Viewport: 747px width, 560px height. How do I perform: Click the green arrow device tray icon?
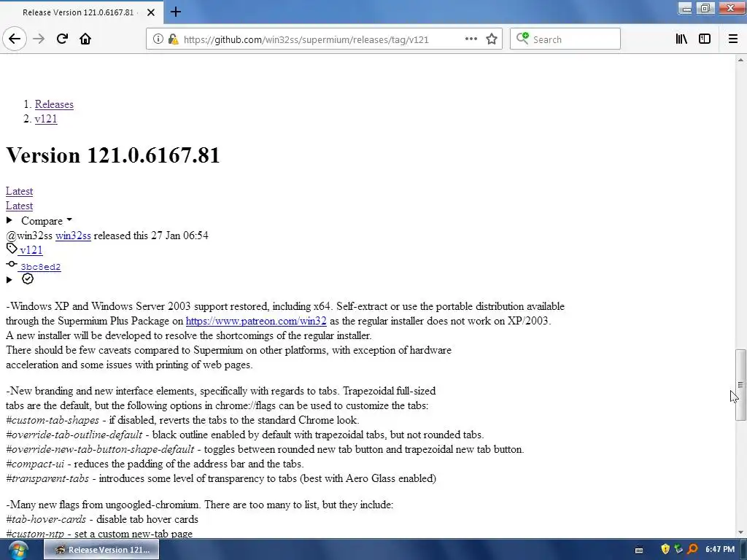tap(678, 550)
